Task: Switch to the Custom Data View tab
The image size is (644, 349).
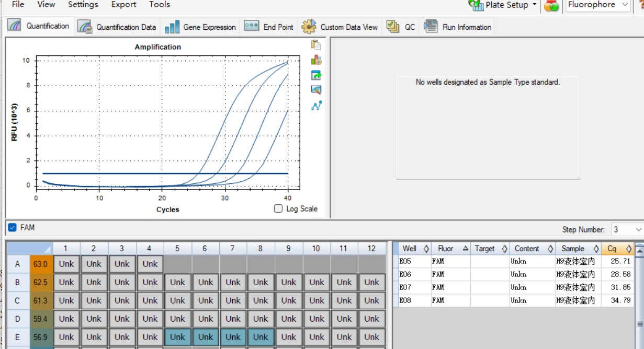Action: [x=340, y=27]
